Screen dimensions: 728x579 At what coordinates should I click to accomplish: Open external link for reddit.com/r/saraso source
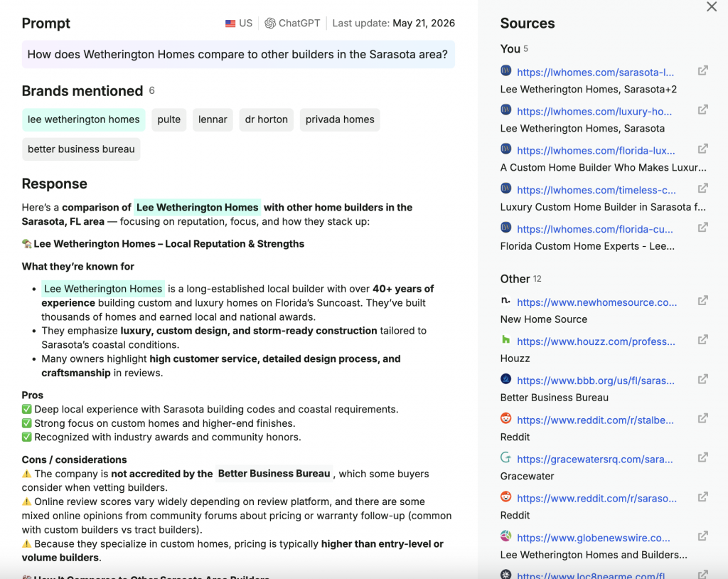[703, 496]
